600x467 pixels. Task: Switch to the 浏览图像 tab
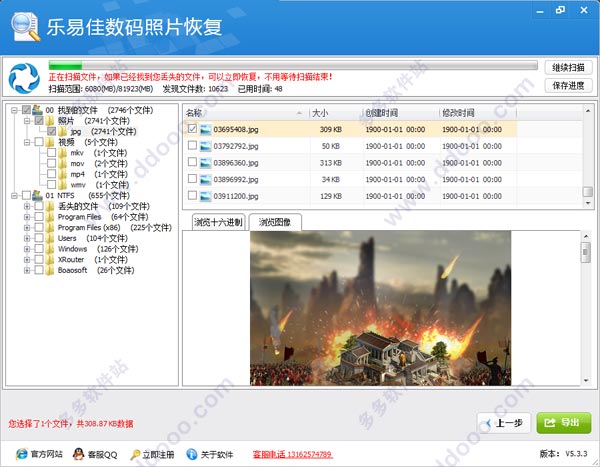pos(275,222)
